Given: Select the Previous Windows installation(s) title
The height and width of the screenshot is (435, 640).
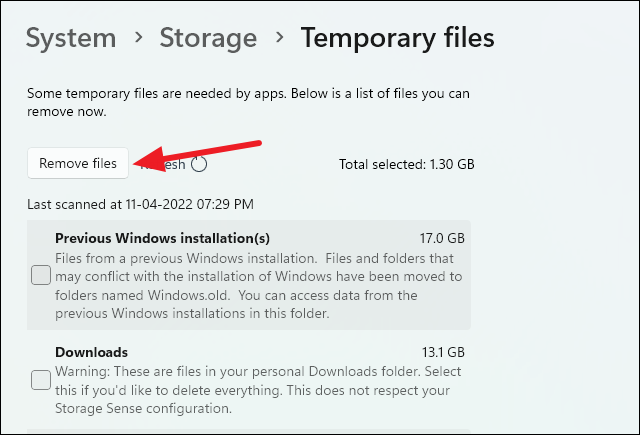Looking at the screenshot, I should pyautogui.click(x=163, y=238).
